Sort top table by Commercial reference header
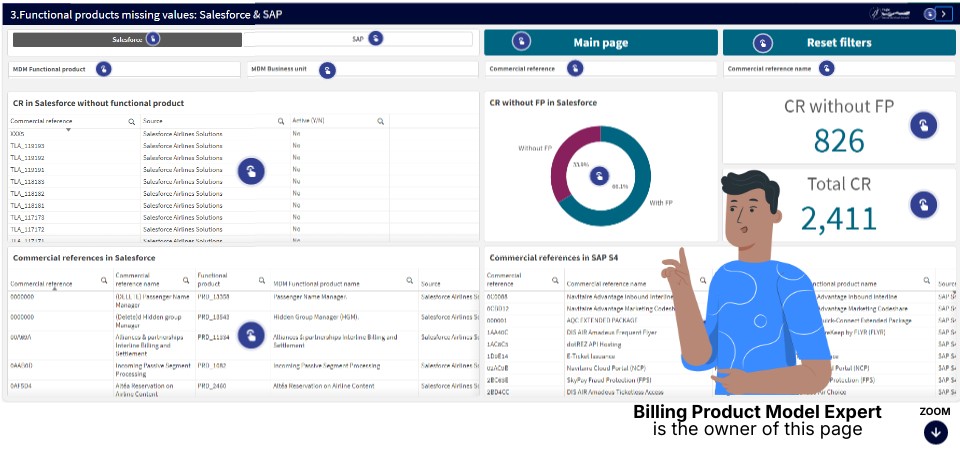The height and width of the screenshot is (450, 960). [41, 121]
